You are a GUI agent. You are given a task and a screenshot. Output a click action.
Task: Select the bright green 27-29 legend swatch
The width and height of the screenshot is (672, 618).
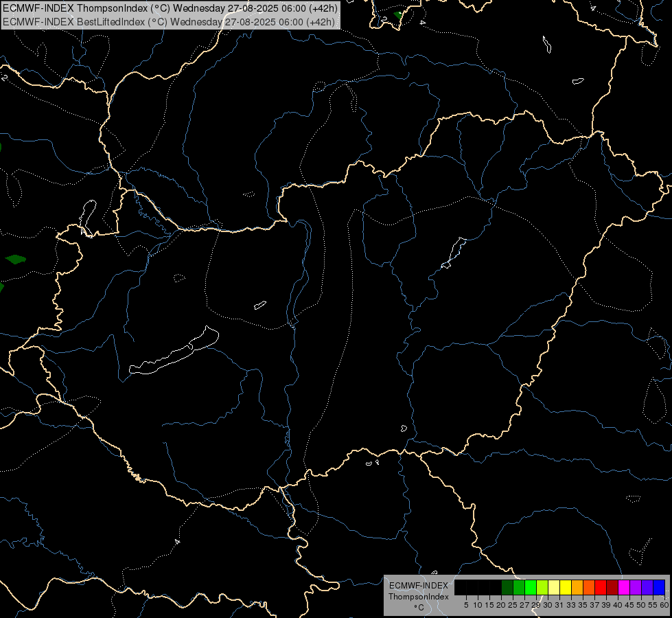click(531, 587)
